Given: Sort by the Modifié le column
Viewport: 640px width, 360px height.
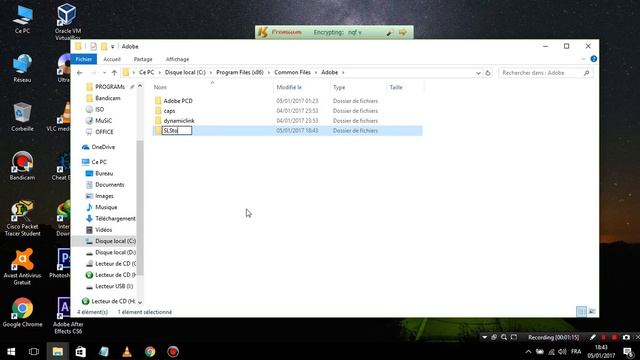Looking at the screenshot, I should click(x=302, y=87).
